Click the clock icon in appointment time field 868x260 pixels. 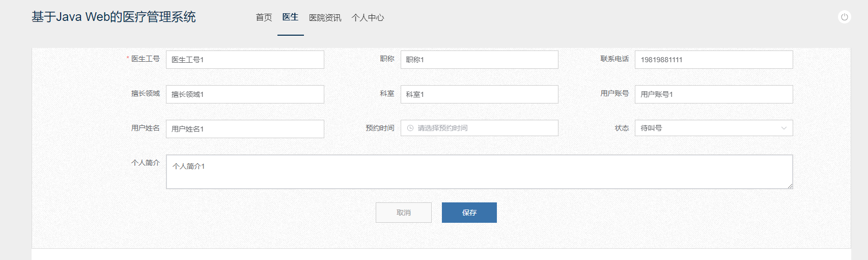410,128
